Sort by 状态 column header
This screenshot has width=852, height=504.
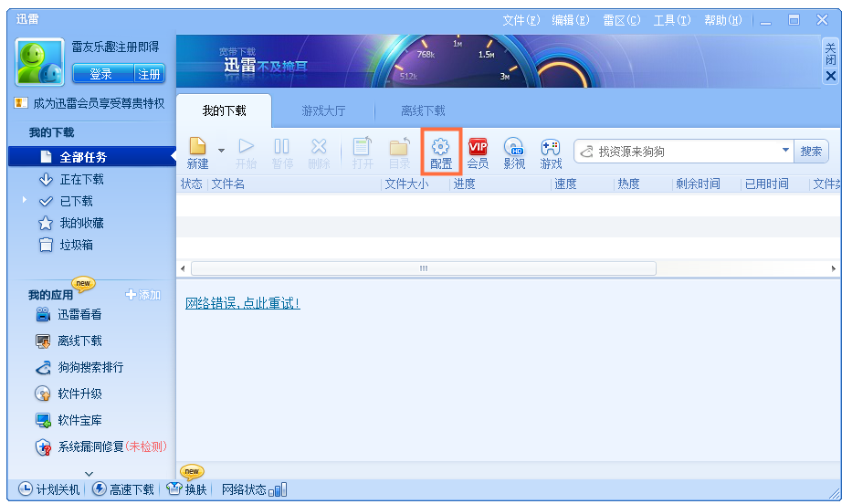tap(191, 184)
